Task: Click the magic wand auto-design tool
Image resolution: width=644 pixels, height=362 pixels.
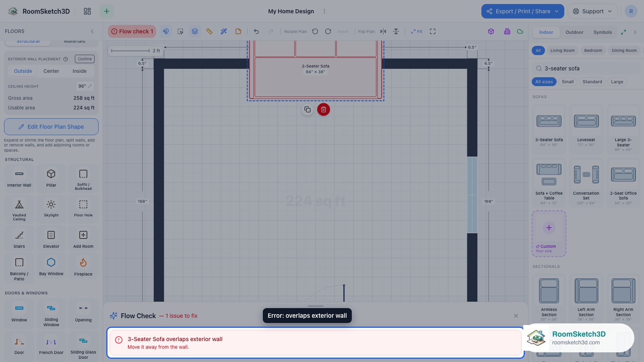Action: [x=224, y=31]
